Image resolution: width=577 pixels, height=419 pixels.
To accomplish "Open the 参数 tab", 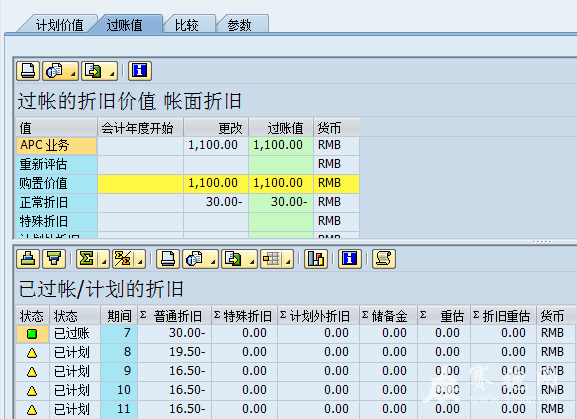I will (239, 25).
